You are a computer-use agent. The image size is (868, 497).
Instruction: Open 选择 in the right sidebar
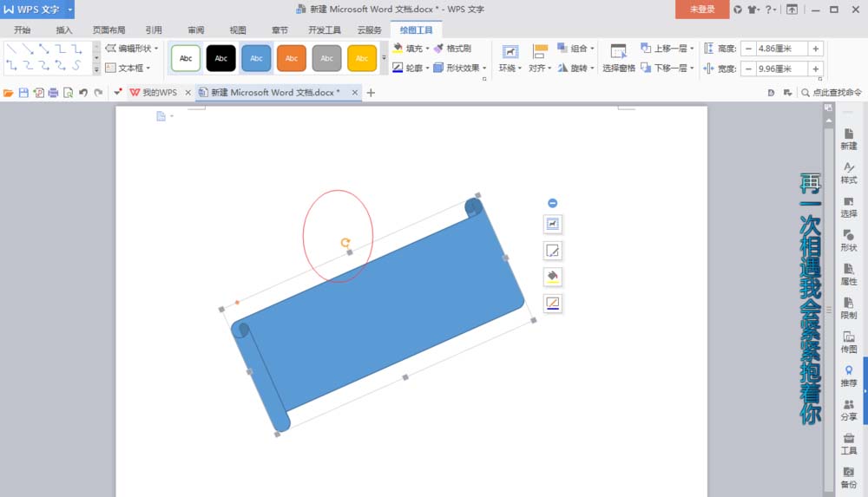coord(849,207)
